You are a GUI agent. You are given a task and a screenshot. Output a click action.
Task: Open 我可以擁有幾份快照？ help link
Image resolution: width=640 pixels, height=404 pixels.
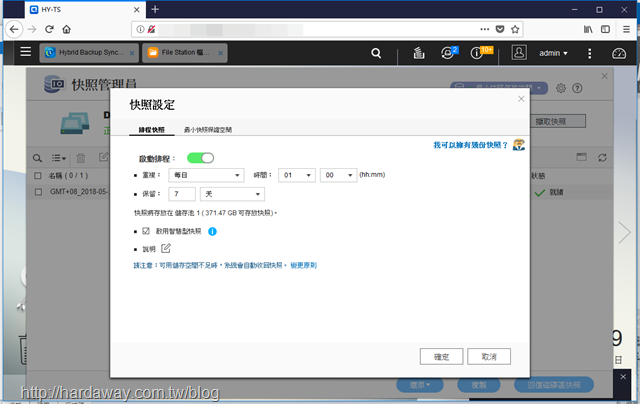pos(470,145)
